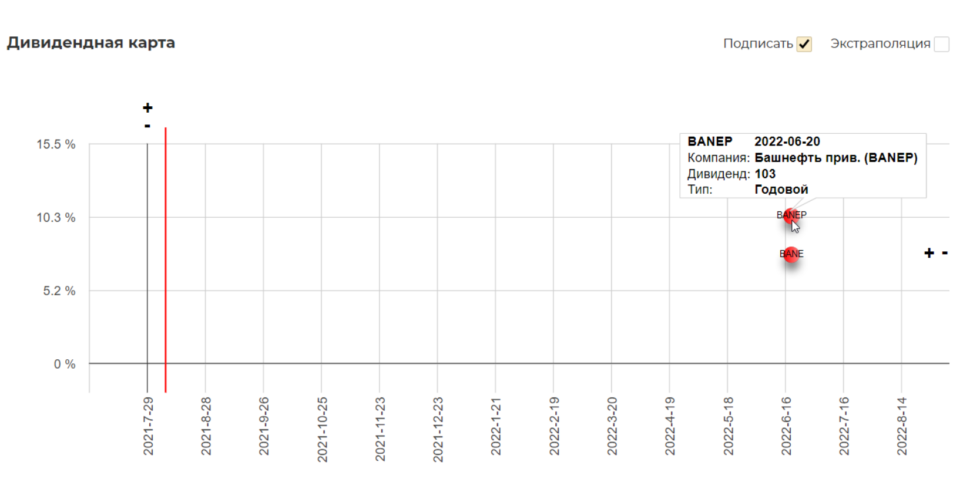Click the vertical axis minus zoom icon
This screenshot has height=496, width=980.
point(147,126)
